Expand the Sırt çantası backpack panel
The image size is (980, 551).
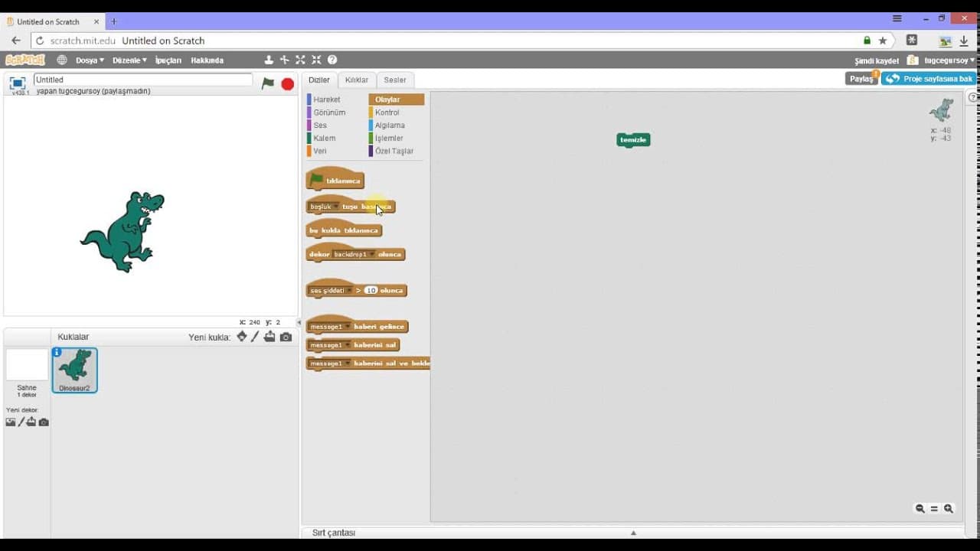tap(633, 533)
